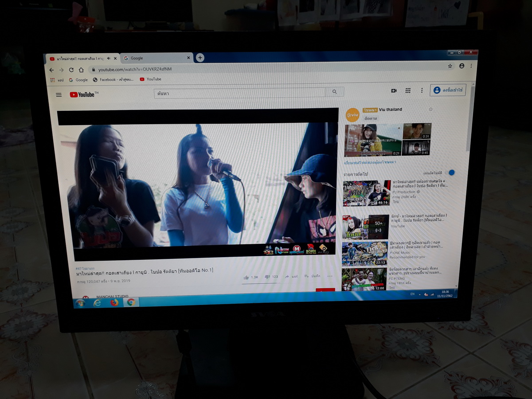The width and height of the screenshot is (532, 399).
Task: Open the 0:31 ad video thumbnail
Action: 417,131
